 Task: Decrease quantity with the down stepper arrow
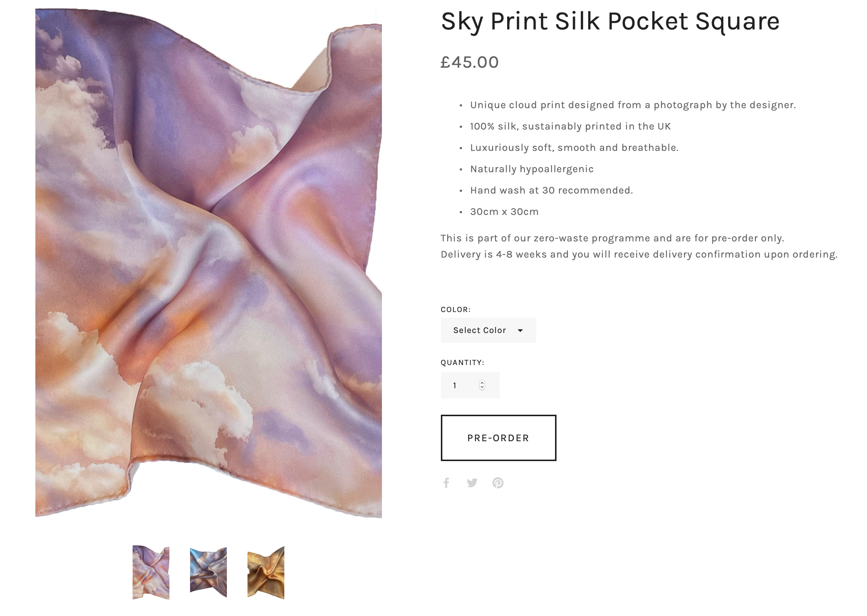[x=482, y=387]
